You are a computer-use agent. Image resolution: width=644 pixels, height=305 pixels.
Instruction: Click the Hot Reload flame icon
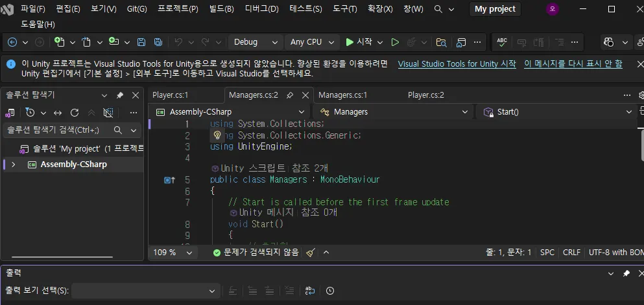[x=411, y=42]
